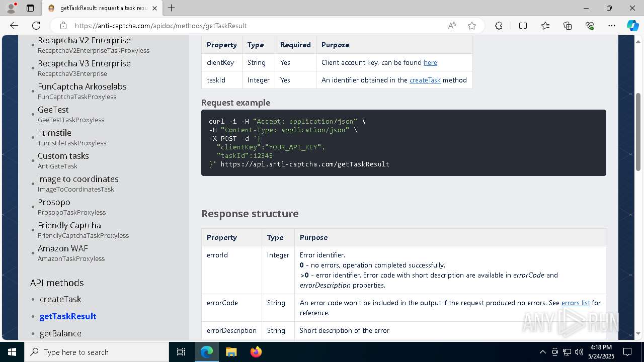Viewport: 644px width, 362px height.
Task: Click the 'API methods' sidebar heading
Action: coord(57,283)
